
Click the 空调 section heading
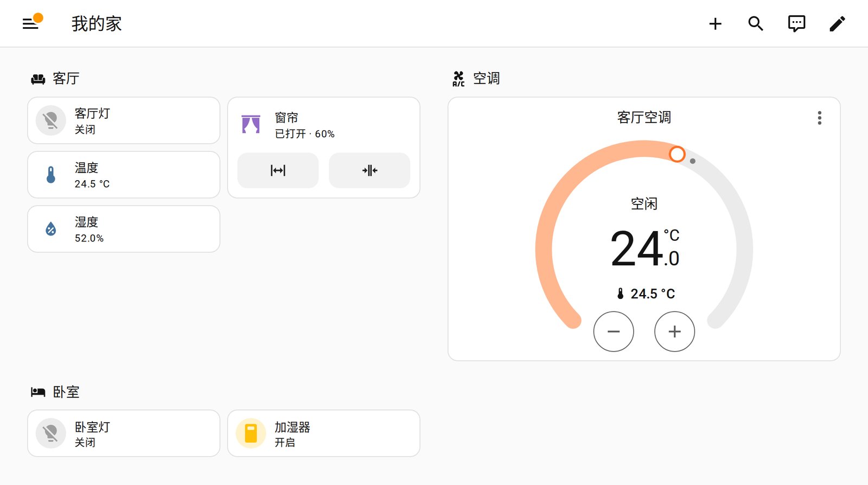486,79
